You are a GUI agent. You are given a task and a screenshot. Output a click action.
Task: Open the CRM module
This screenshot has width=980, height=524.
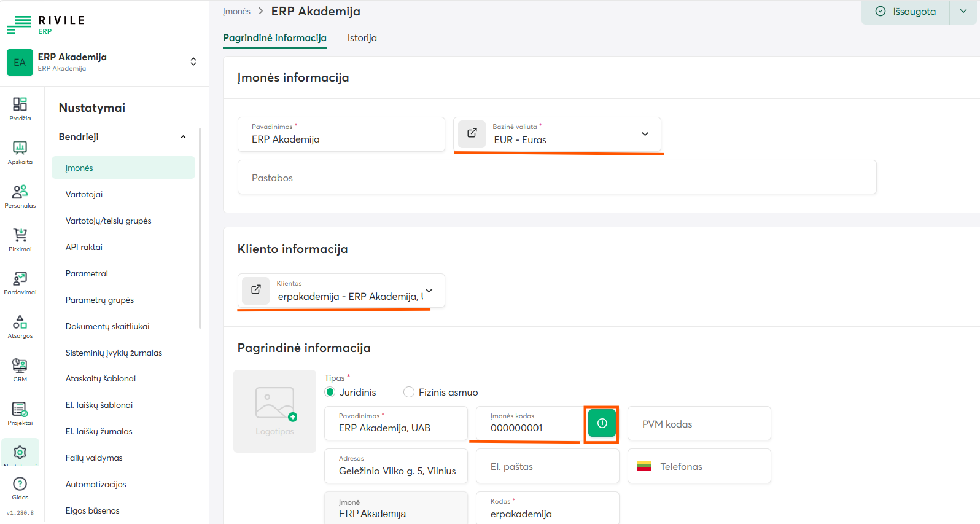click(x=20, y=370)
